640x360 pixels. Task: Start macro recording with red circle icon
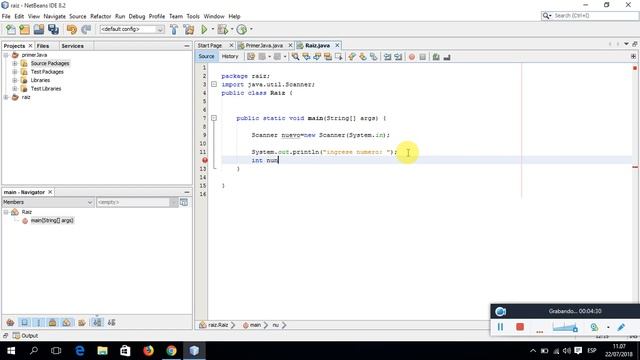coord(412,57)
